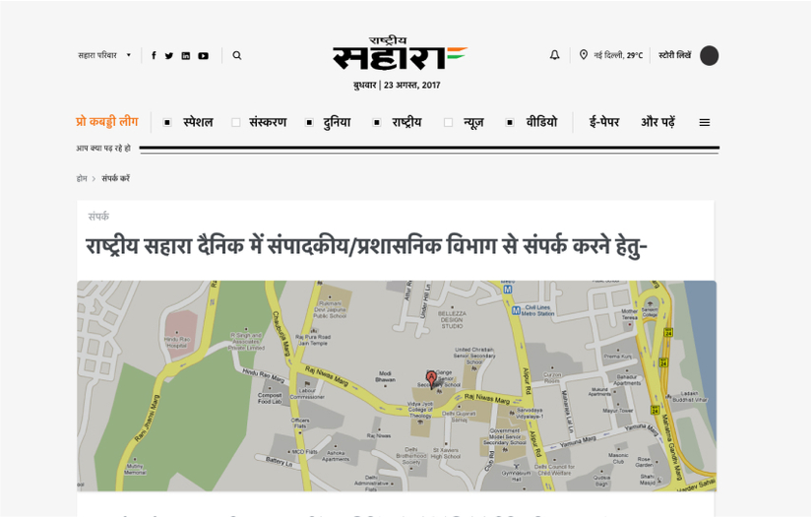
Task: Open the Twitter profile icon
Action: pos(169,55)
